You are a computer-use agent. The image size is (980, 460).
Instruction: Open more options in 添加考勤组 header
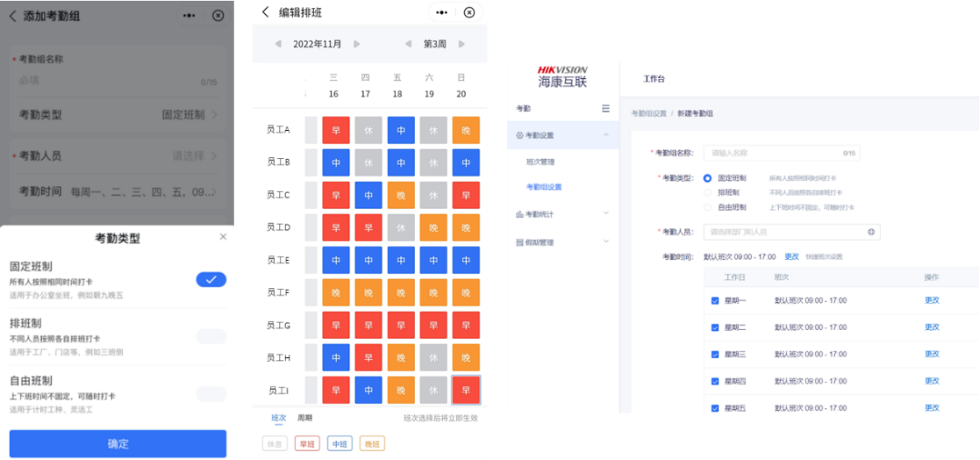click(189, 16)
